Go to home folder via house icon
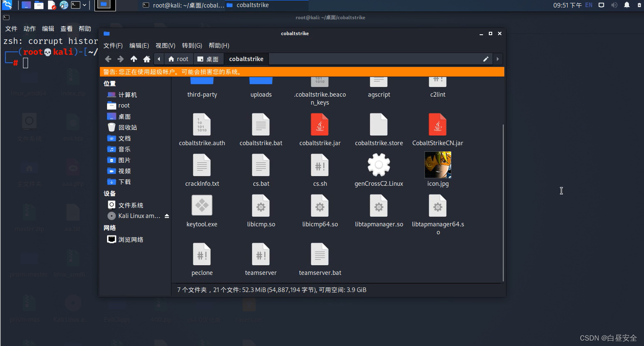The height and width of the screenshot is (346, 644). point(147,59)
